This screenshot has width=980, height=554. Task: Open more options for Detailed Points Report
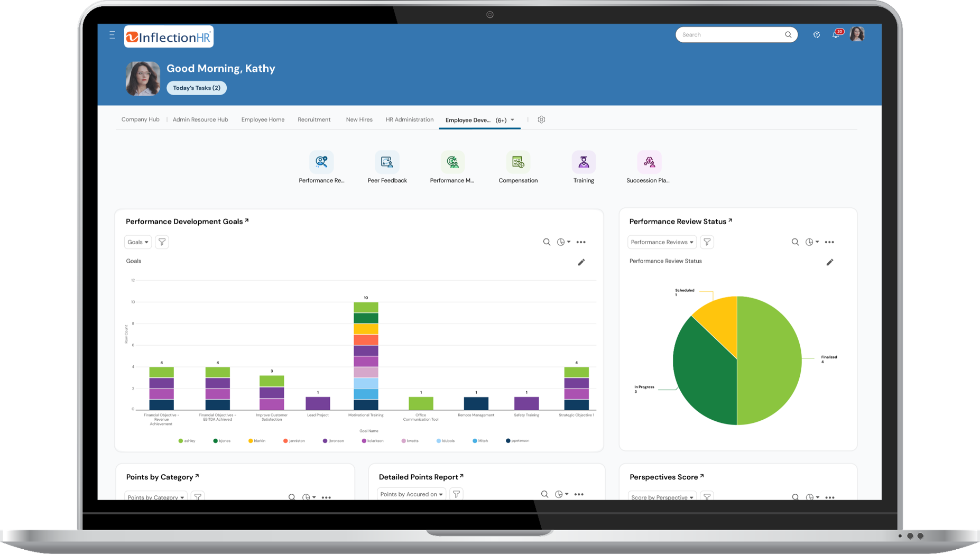coord(579,494)
